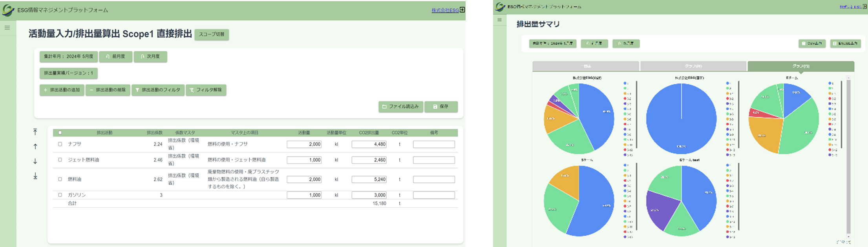Click 排出活動のフィルタ button
Screen dimensions: 868x247
[158, 90]
